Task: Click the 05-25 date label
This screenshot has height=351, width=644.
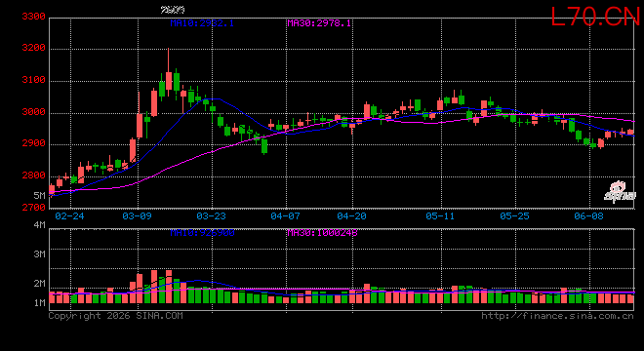Action: point(514,215)
